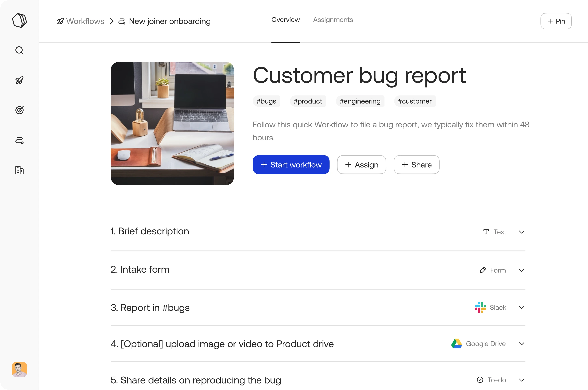Switch to the Assignments tab
This screenshot has width=588, height=390.
pyautogui.click(x=333, y=20)
